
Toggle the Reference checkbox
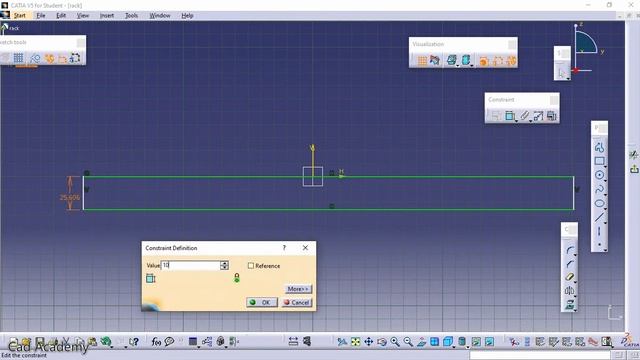click(x=251, y=266)
